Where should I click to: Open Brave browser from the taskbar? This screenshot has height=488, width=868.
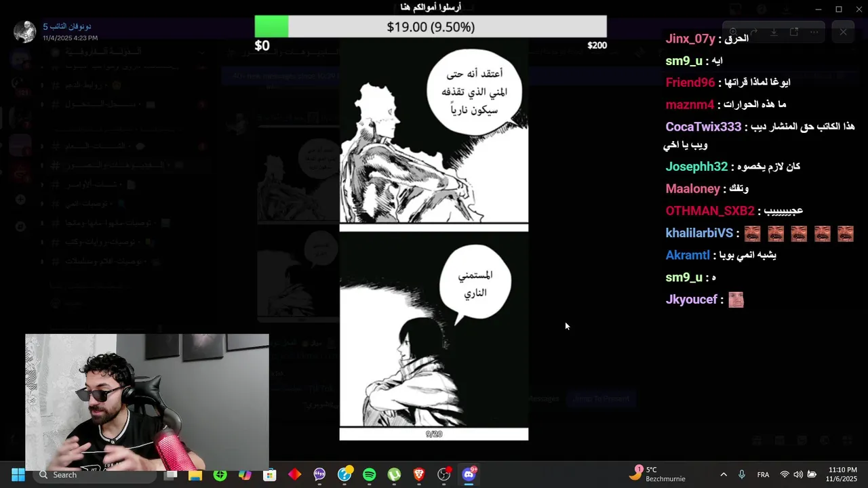(419, 474)
